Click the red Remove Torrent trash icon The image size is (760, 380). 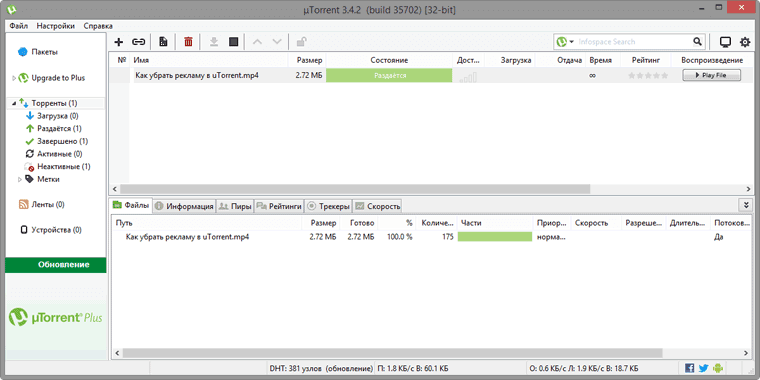click(188, 42)
